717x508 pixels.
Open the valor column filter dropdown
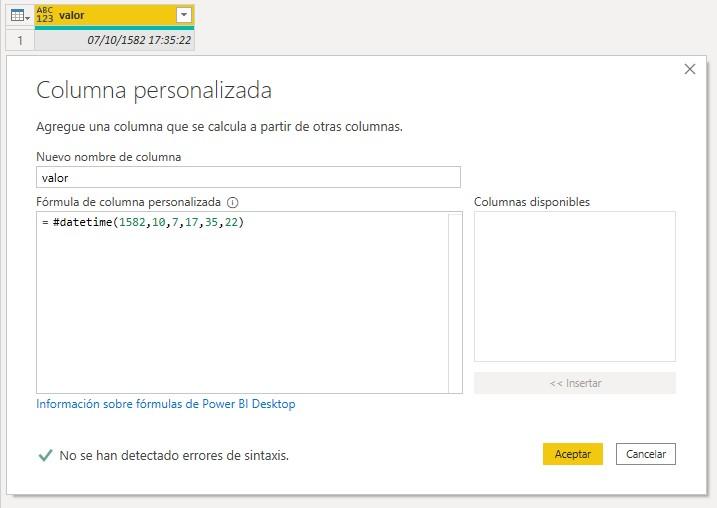coord(183,15)
